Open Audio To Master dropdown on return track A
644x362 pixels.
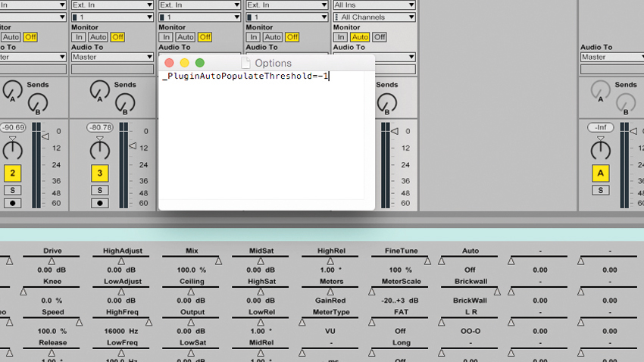(x=612, y=57)
